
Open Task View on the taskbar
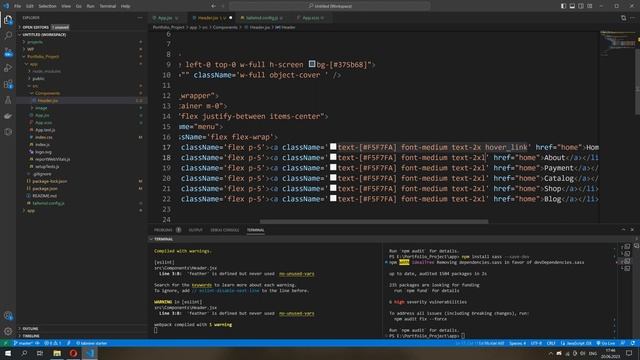pos(40,353)
